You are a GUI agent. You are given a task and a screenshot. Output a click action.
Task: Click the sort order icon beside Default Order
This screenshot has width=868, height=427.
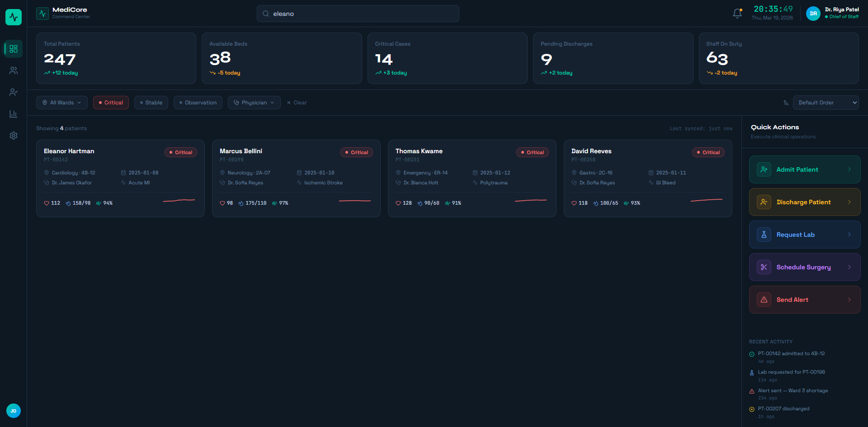pos(786,103)
